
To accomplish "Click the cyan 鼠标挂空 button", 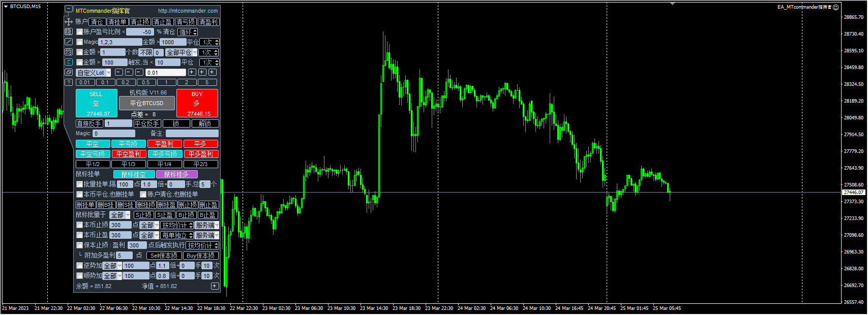I will 134,174.
